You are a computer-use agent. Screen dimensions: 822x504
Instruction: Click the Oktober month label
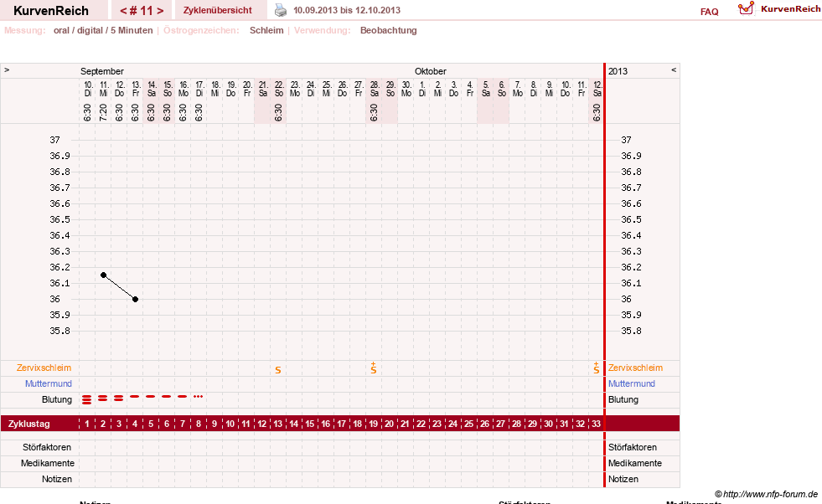tap(431, 71)
